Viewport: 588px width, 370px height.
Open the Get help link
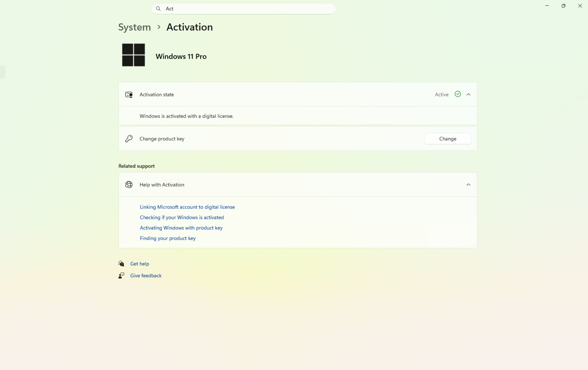(140, 264)
